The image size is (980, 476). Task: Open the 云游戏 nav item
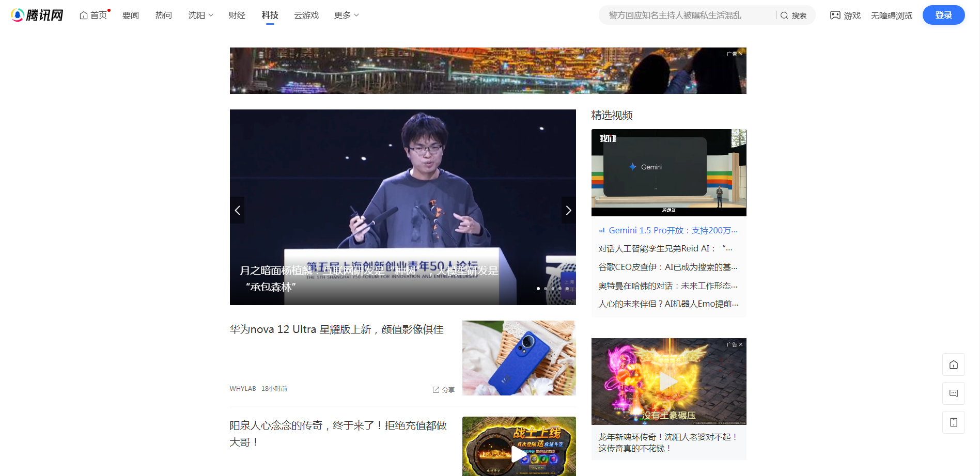(x=306, y=15)
